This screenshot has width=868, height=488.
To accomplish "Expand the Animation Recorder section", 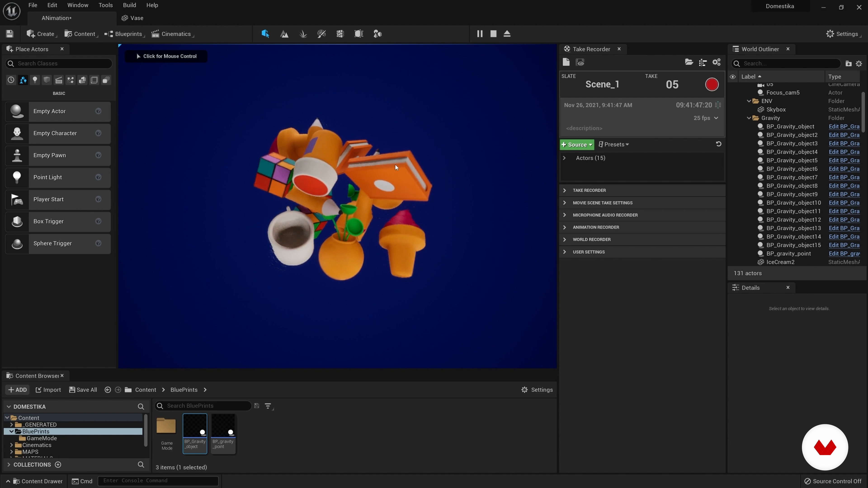I will 564,227.
